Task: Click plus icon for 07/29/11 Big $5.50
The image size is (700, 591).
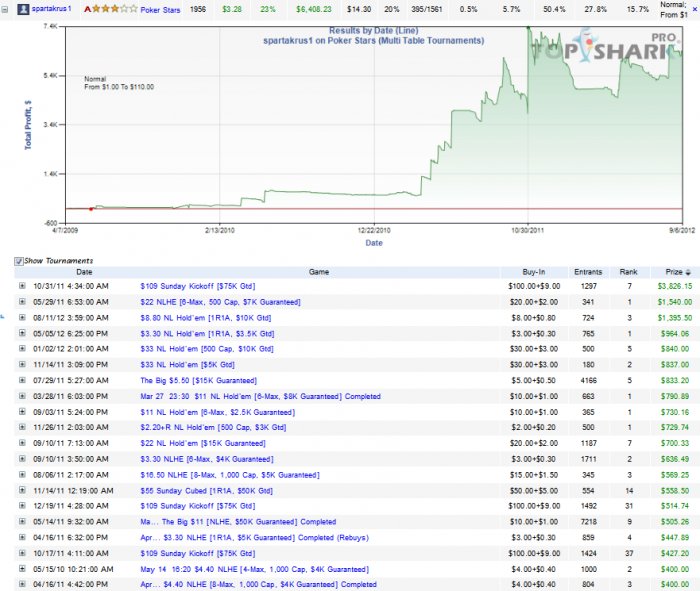Action: [x=22, y=381]
